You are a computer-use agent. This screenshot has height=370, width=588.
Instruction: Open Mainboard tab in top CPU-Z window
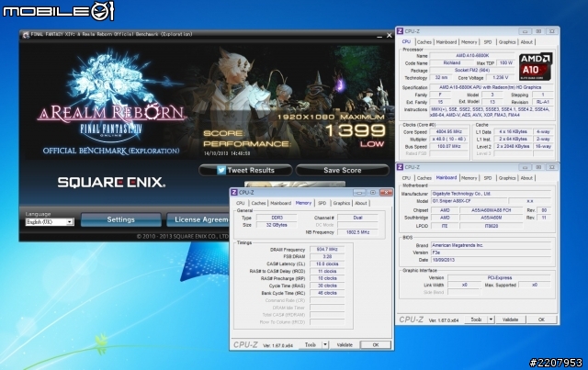(x=447, y=42)
